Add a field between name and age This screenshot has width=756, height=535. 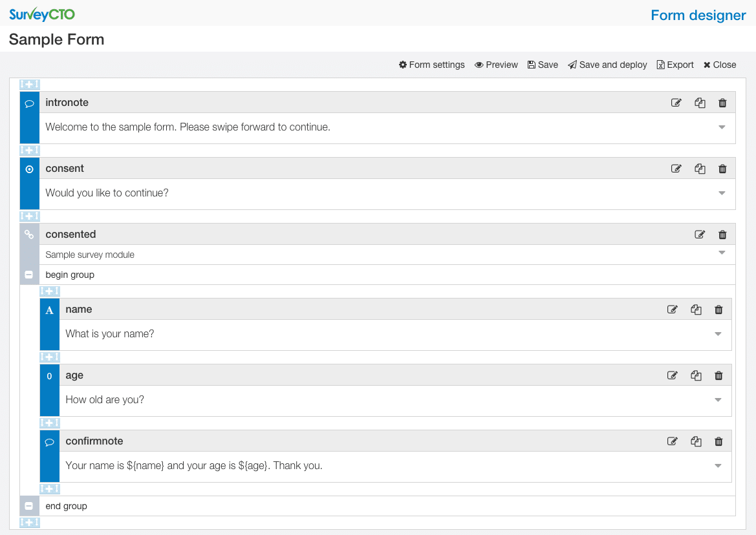click(50, 357)
